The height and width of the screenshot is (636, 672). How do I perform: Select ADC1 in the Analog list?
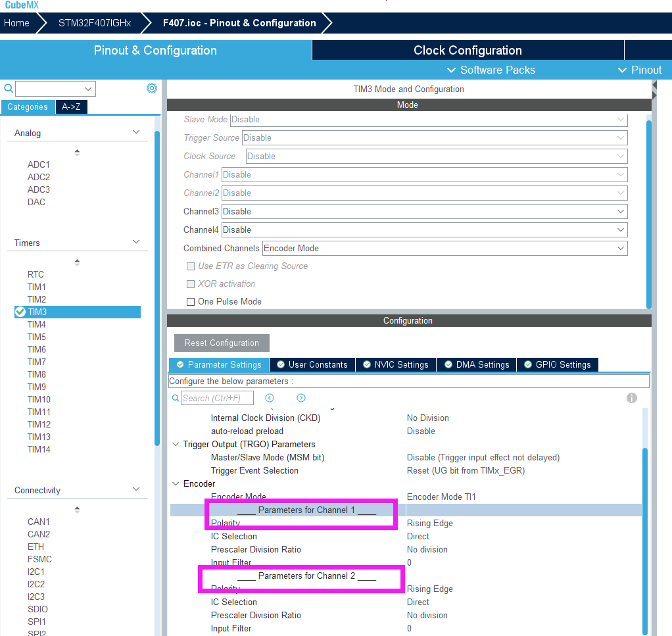click(39, 164)
